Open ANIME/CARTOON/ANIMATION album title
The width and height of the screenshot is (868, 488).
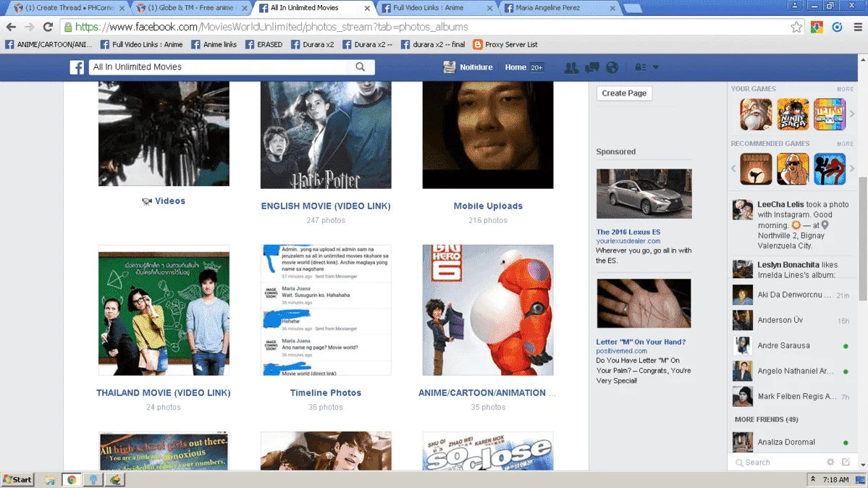click(x=487, y=392)
